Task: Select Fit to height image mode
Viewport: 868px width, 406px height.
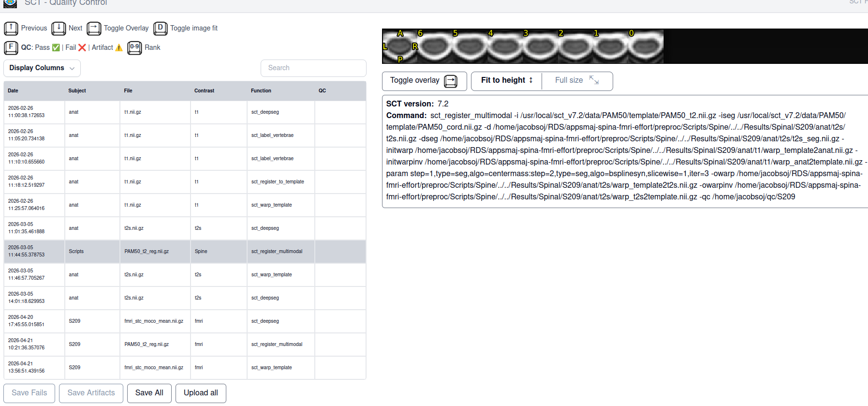Action: (x=506, y=81)
